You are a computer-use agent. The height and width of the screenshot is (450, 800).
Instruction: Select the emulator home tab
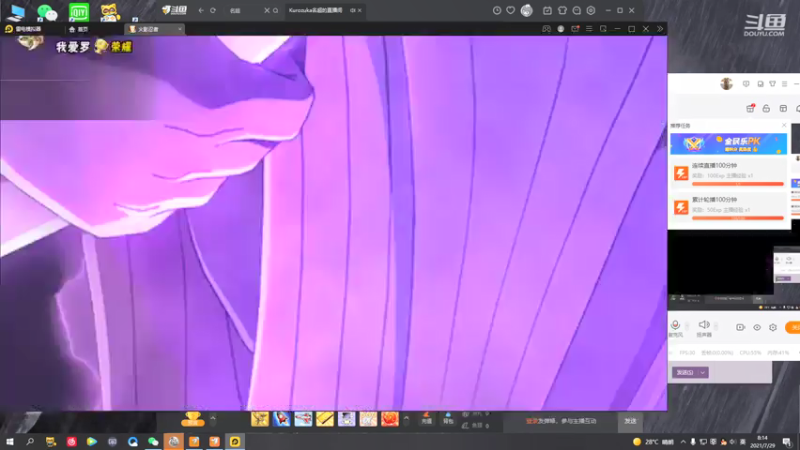pyautogui.click(x=79, y=29)
